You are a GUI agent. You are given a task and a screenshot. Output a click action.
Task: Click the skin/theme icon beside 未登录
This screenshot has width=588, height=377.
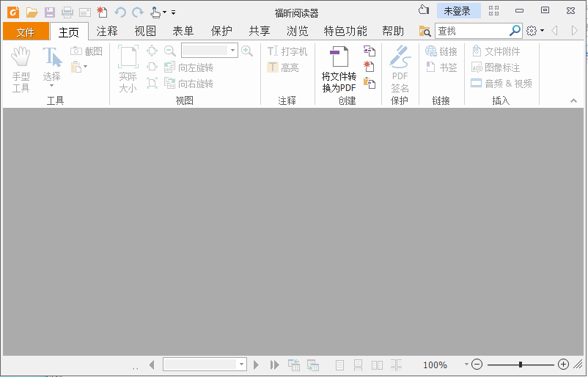[424, 10]
